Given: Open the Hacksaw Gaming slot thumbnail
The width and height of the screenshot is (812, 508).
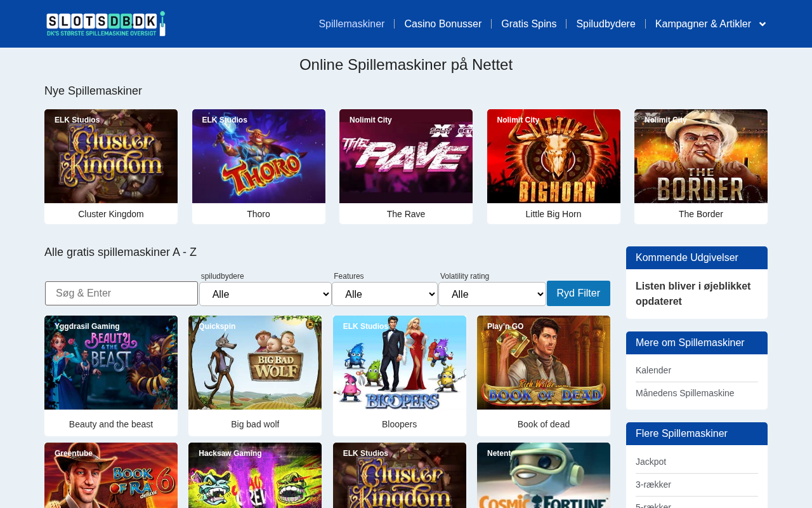Looking at the screenshot, I should (255, 476).
